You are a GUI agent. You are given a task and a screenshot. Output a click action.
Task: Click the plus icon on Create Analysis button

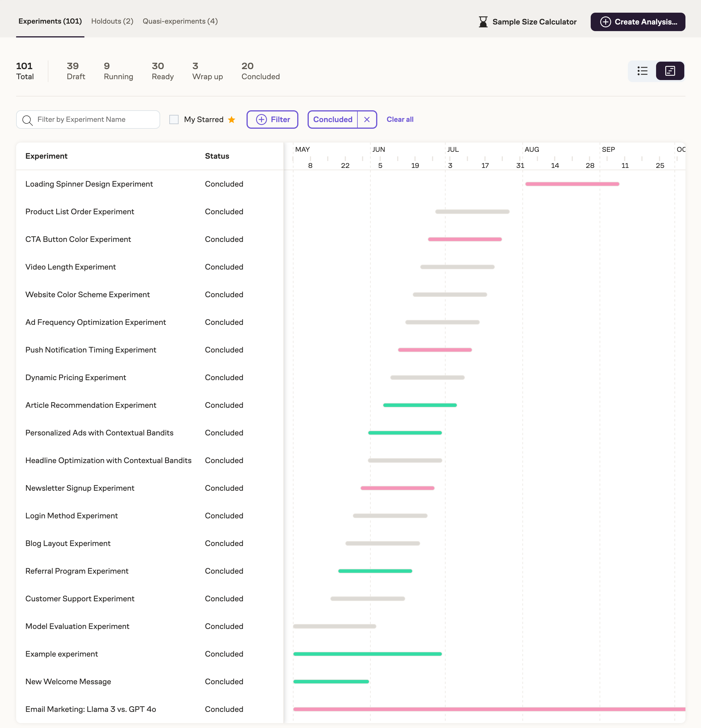606,22
